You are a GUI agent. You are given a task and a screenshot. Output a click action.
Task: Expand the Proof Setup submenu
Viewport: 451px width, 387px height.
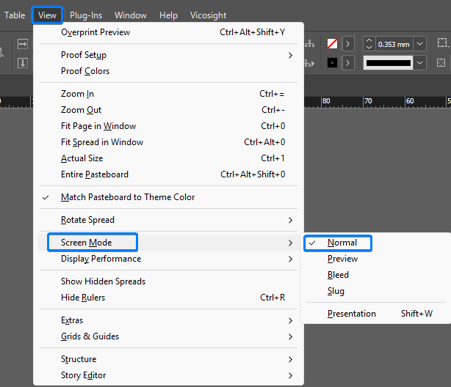tap(168, 55)
